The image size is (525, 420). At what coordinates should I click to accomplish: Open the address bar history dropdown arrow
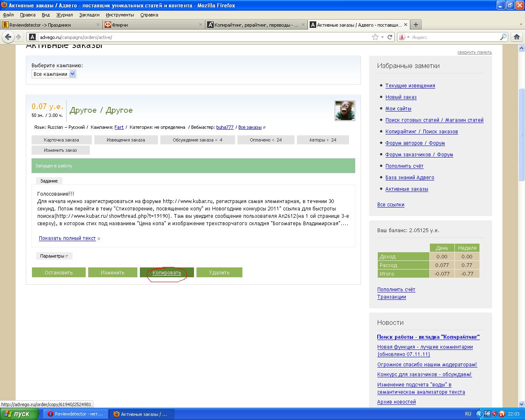click(382, 37)
